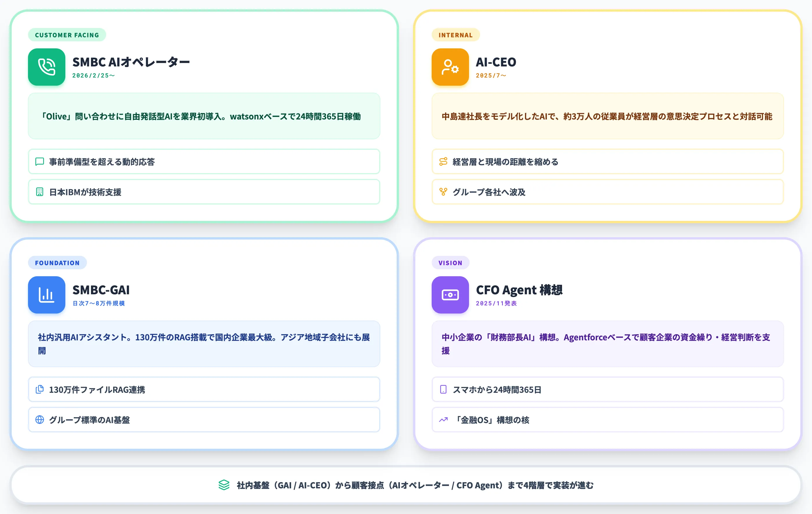
Task: Click the date 2026/2/25〜
Action: tap(94, 75)
